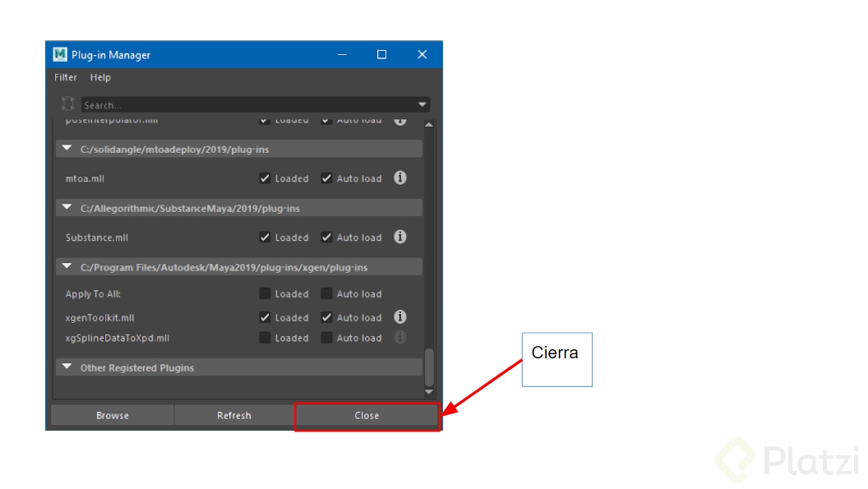Click the vertical scrollbar thumb
The height and width of the screenshot is (489, 868).
pyautogui.click(x=429, y=367)
